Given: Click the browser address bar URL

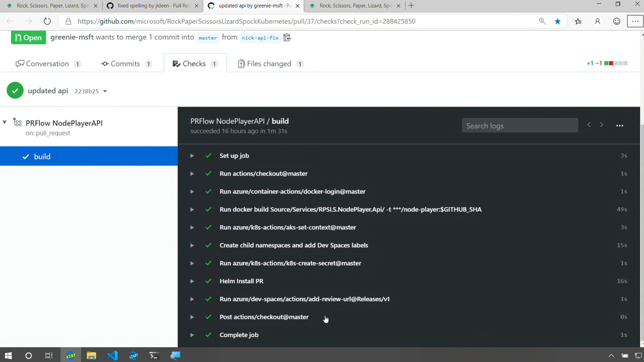Looking at the screenshot, I should coord(246,21).
